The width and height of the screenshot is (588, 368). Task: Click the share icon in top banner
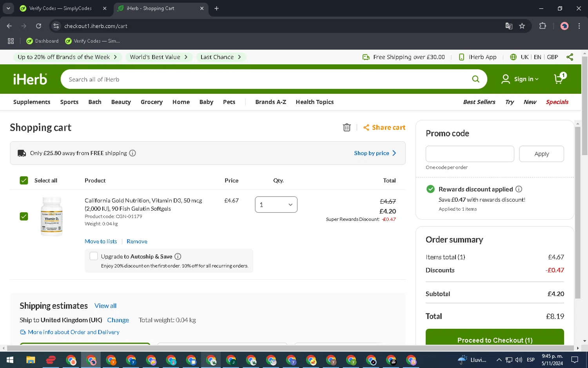(570, 57)
